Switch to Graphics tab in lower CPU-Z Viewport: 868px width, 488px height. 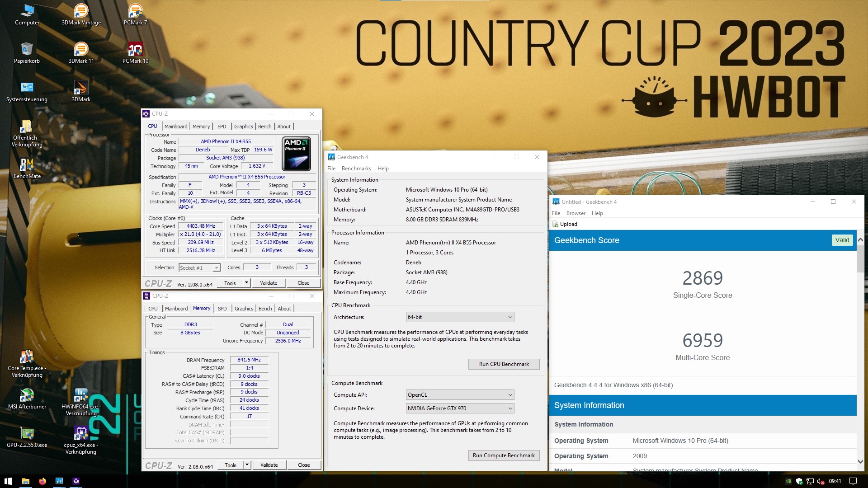click(x=244, y=309)
